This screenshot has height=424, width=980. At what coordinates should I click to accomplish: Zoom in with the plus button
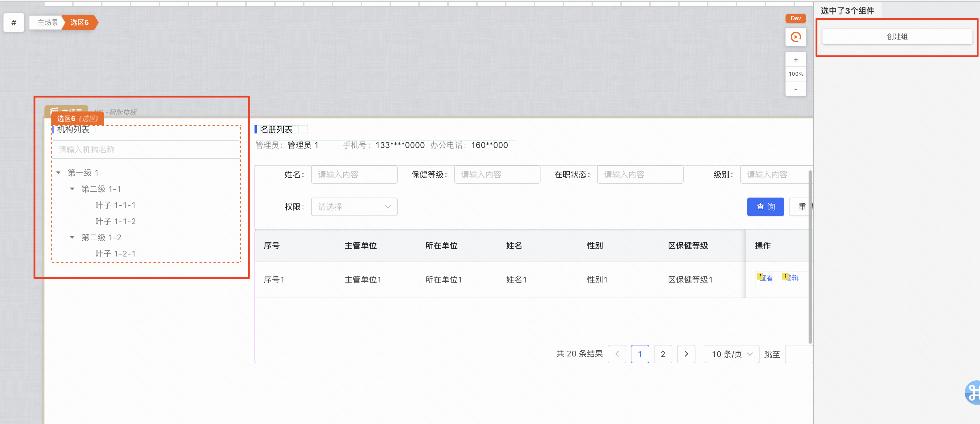(796, 60)
